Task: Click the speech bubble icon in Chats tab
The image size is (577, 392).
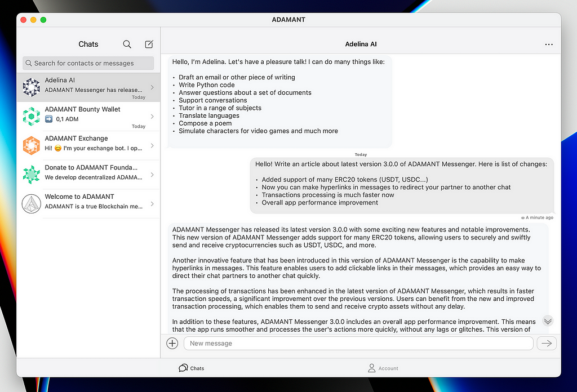Action: [183, 368]
